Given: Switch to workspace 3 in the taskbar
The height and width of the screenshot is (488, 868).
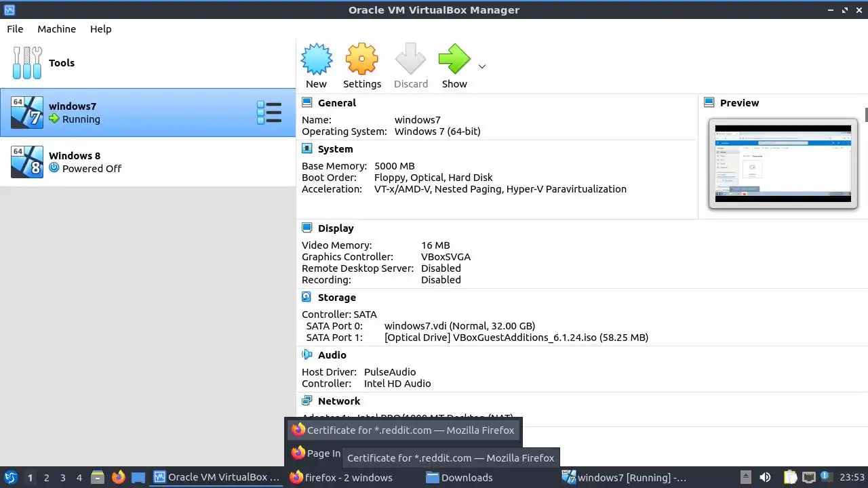Looking at the screenshot, I should 63,478.
